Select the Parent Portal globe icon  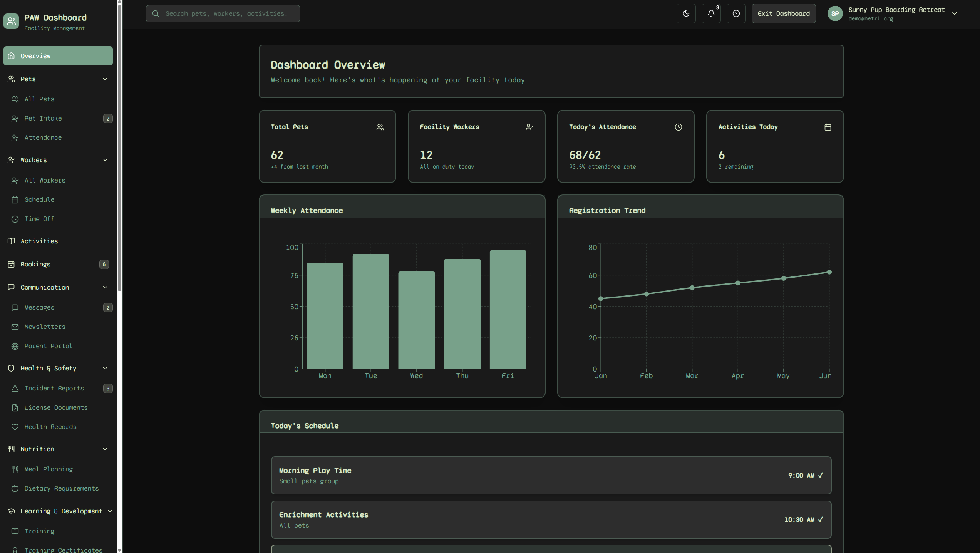tap(15, 346)
